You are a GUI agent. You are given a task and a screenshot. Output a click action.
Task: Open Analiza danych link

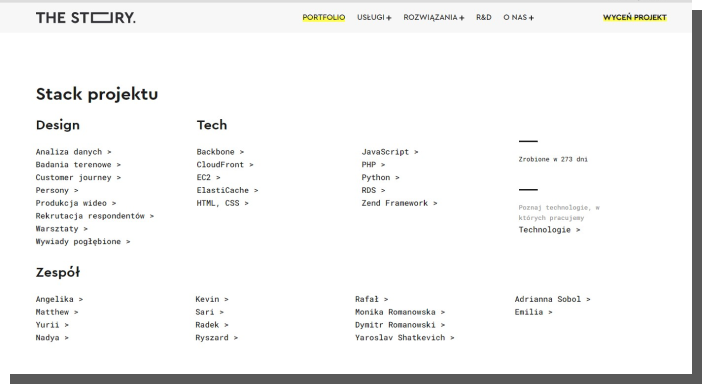73,152
